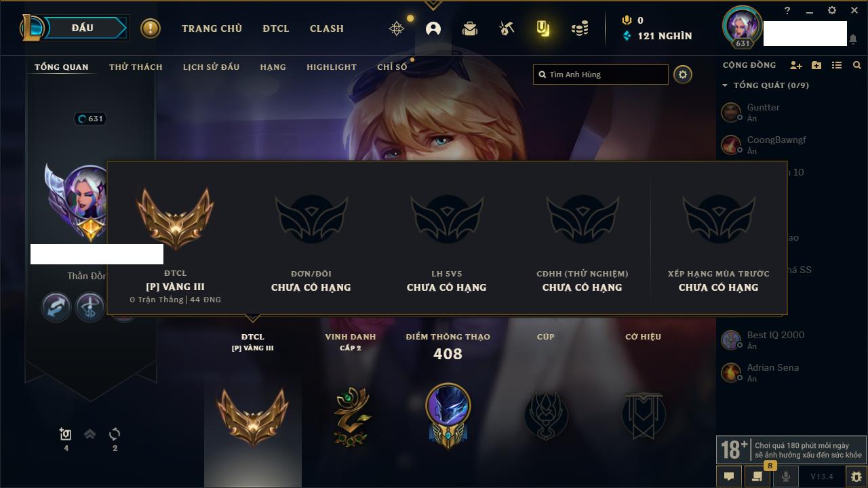This screenshot has height=488, width=868.
Task: Open the add friend icon in Cộng Đồng
Action: pyautogui.click(x=796, y=65)
